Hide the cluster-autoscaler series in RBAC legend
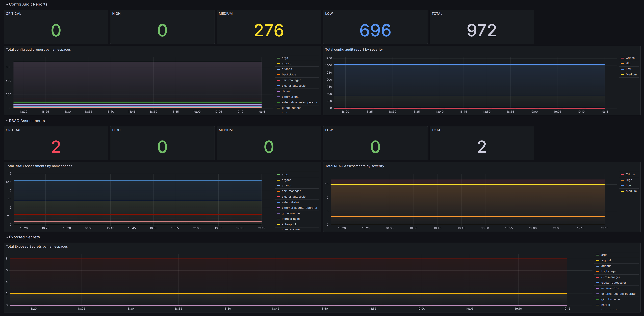Screen dimensions: 644x316 tap(294, 197)
